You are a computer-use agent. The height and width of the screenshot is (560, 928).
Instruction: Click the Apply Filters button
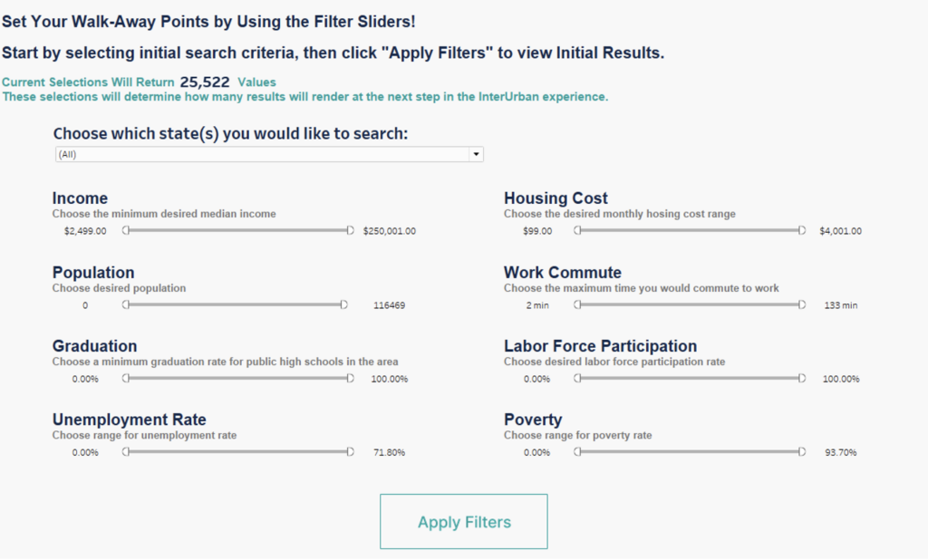tap(463, 522)
